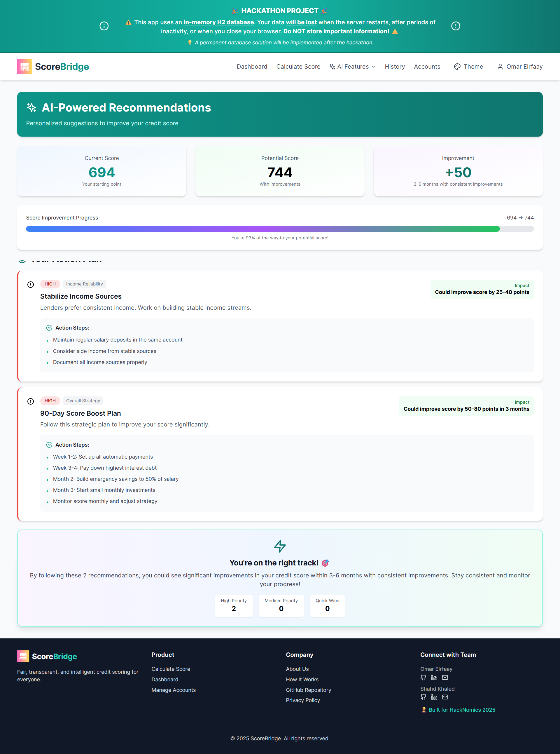Open Omar Elrfaay's LinkedIn icon

tap(434, 677)
